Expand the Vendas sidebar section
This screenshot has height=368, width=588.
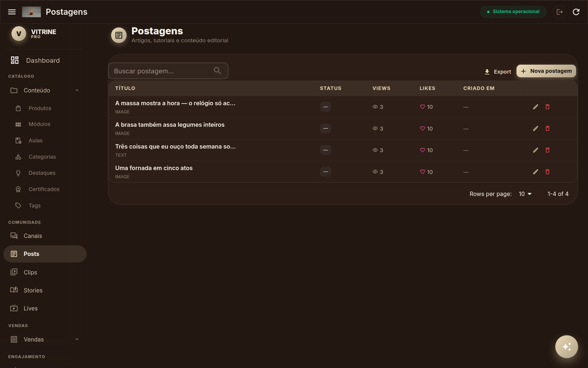(77, 339)
